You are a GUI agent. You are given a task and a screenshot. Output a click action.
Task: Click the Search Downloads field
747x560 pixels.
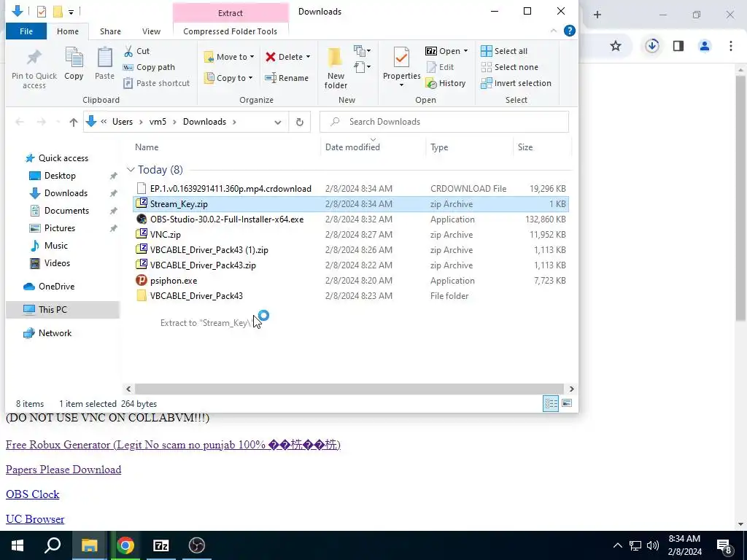pyautogui.click(x=444, y=122)
